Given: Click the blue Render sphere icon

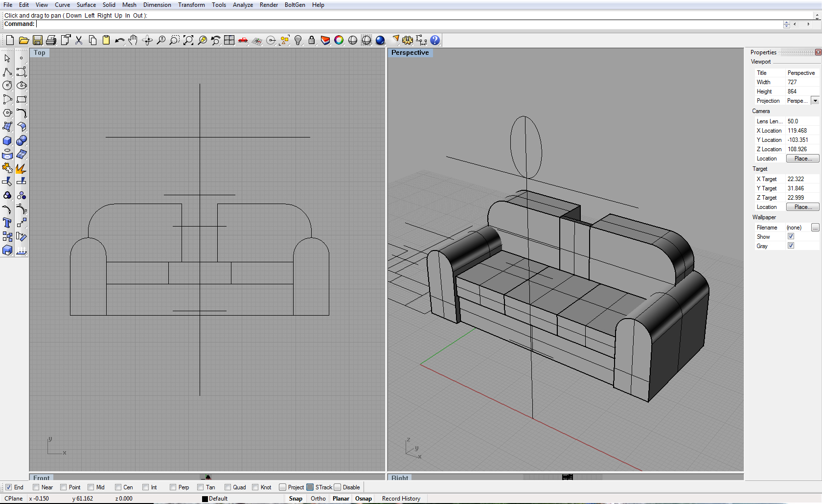Looking at the screenshot, I should point(380,40).
